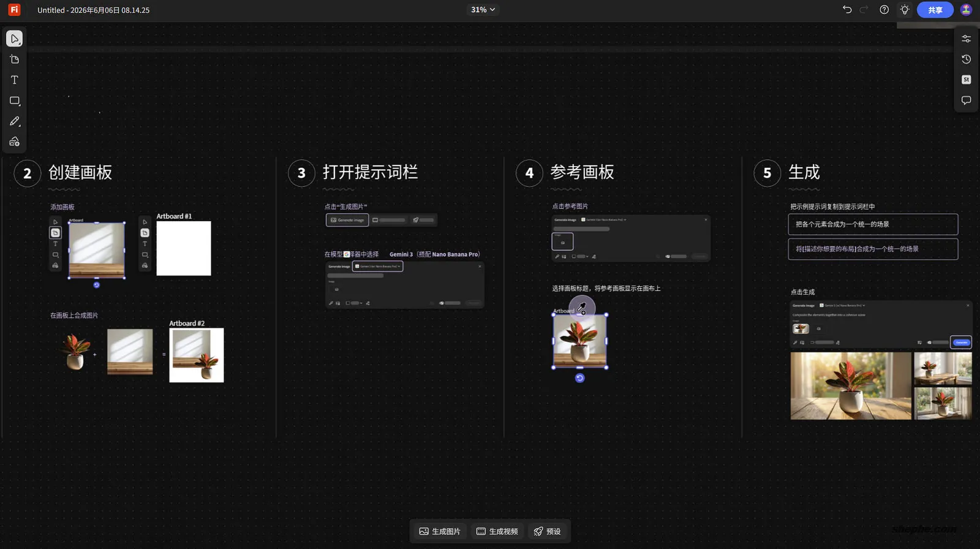Screen dimensions: 980x549
Task: Show the generation history panel
Action: (966, 59)
